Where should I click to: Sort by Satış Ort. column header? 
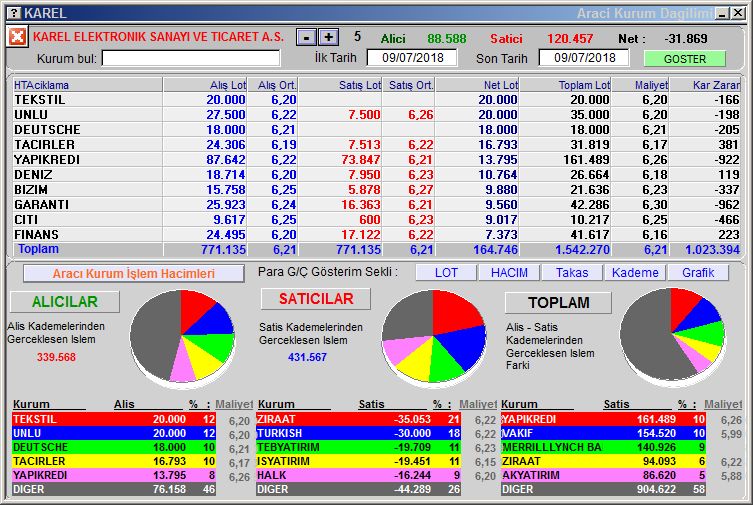click(x=409, y=85)
